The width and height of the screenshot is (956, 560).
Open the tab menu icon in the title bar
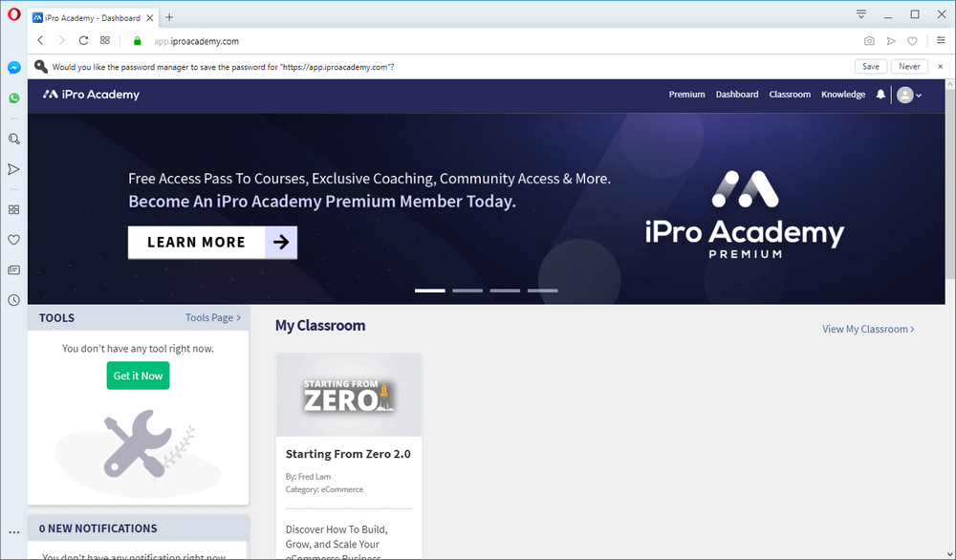coord(861,14)
